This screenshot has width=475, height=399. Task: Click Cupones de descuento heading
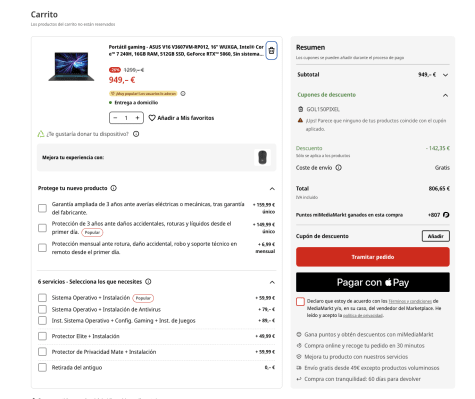326,95
